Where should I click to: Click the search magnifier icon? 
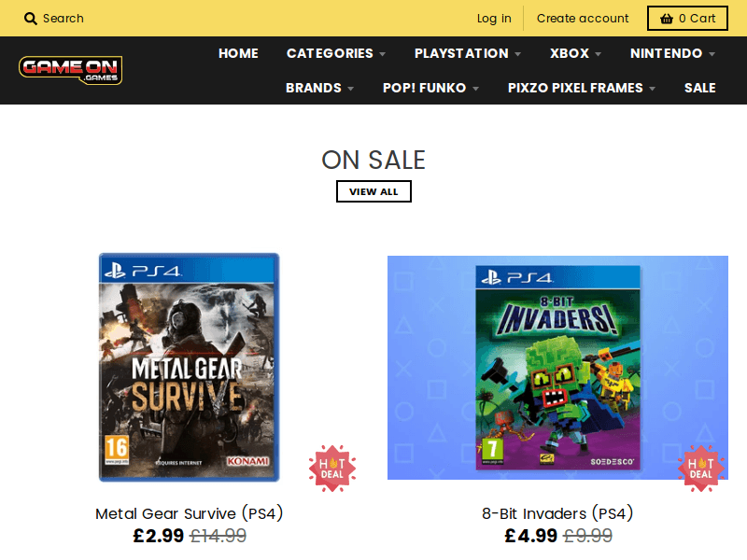(x=31, y=19)
